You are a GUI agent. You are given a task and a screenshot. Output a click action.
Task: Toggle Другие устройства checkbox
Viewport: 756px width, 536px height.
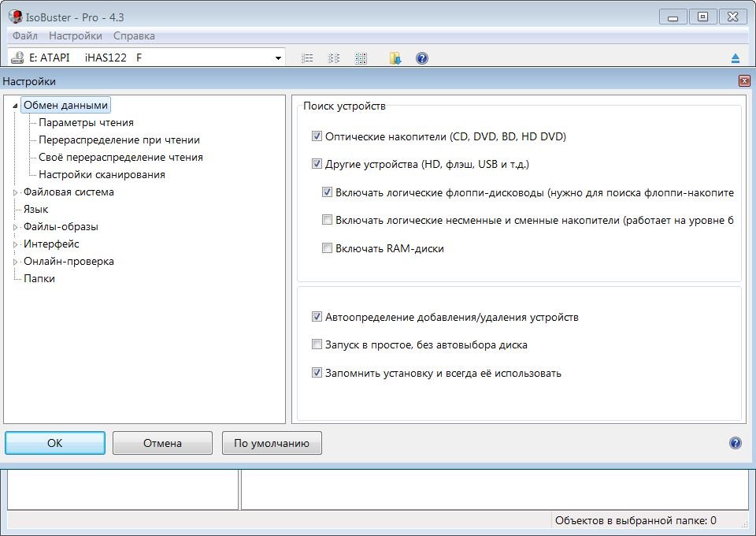click(x=317, y=163)
